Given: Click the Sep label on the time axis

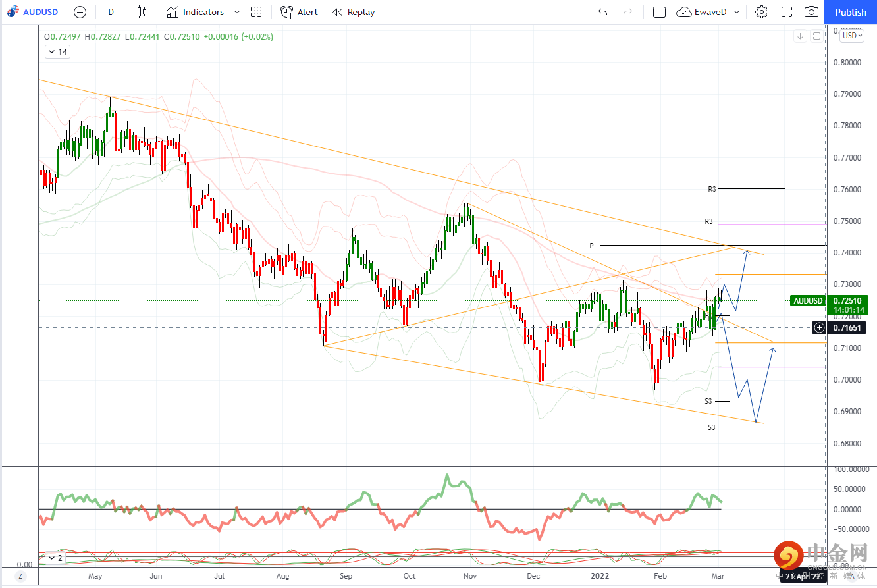Looking at the screenshot, I should pyautogui.click(x=346, y=576).
